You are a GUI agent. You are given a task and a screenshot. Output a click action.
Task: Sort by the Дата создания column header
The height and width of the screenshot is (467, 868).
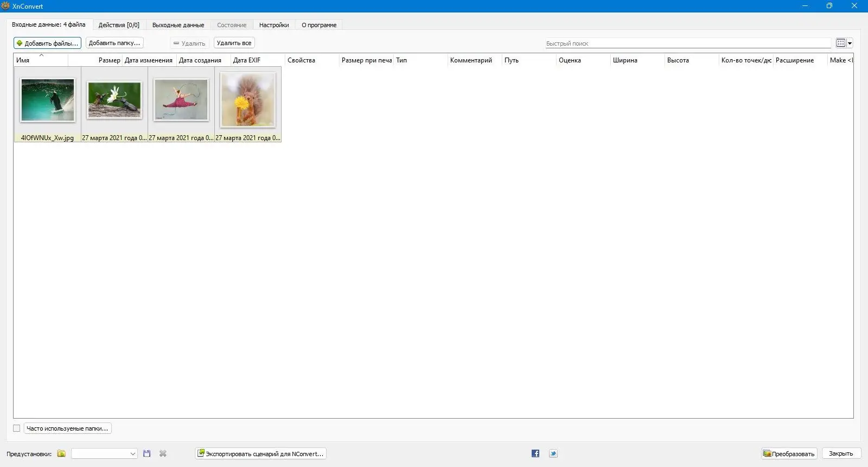(204, 60)
